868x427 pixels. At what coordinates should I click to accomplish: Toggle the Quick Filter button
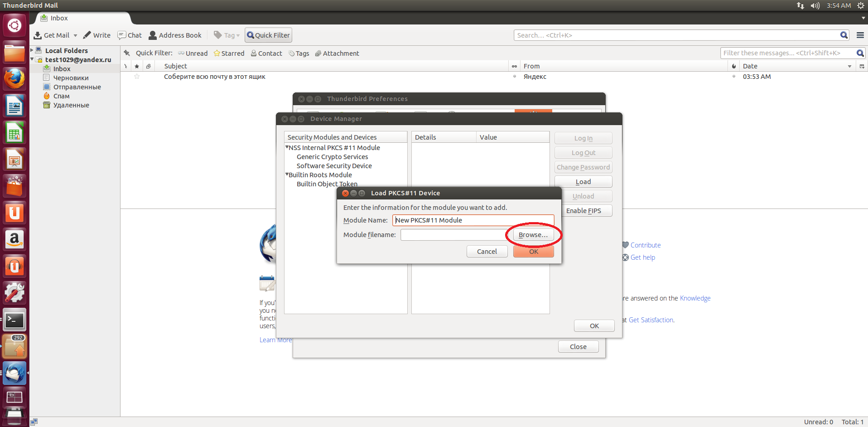268,35
